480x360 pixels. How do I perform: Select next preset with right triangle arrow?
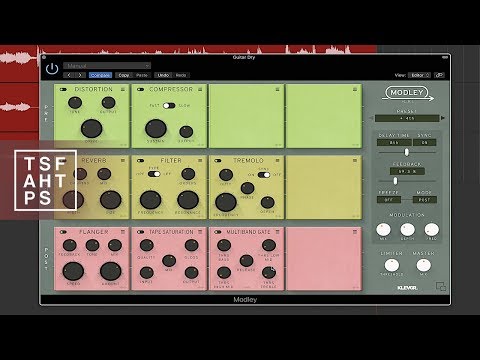click(x=443, y=118)
